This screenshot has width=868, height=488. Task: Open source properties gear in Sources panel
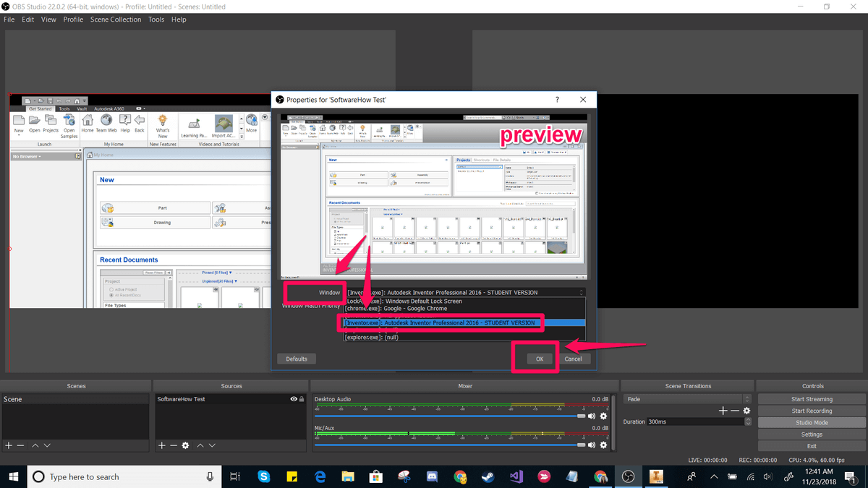(185, 445)
